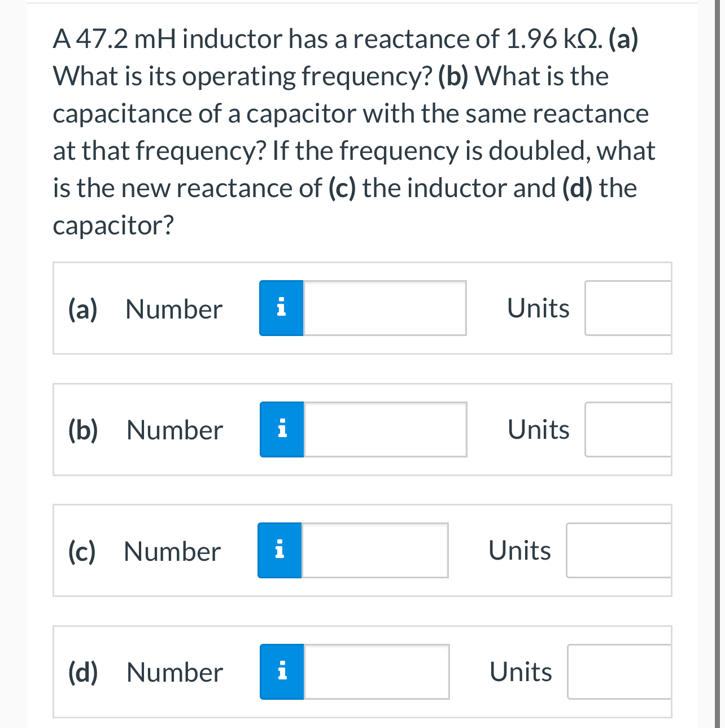This screenshot has width=725, height=728.
Task: Reveal info popup on part (c) answer
Action: pos(278,550)
